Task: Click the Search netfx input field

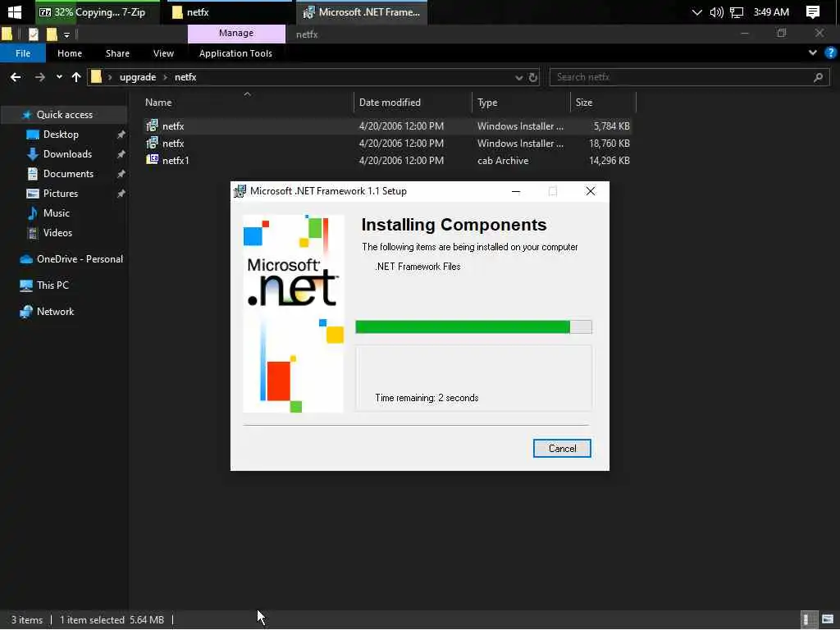Action: (689, 77)
